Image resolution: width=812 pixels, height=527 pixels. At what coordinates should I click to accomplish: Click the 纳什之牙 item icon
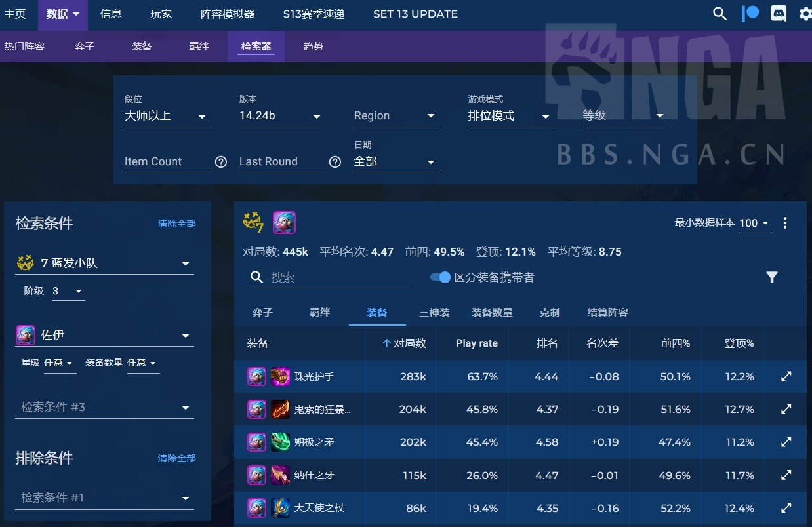coord(280,475)
